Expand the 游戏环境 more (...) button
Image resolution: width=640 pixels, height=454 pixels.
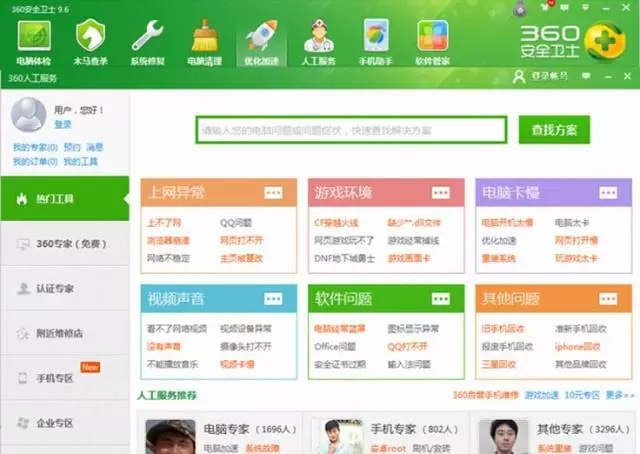click(x=440, y=192)
